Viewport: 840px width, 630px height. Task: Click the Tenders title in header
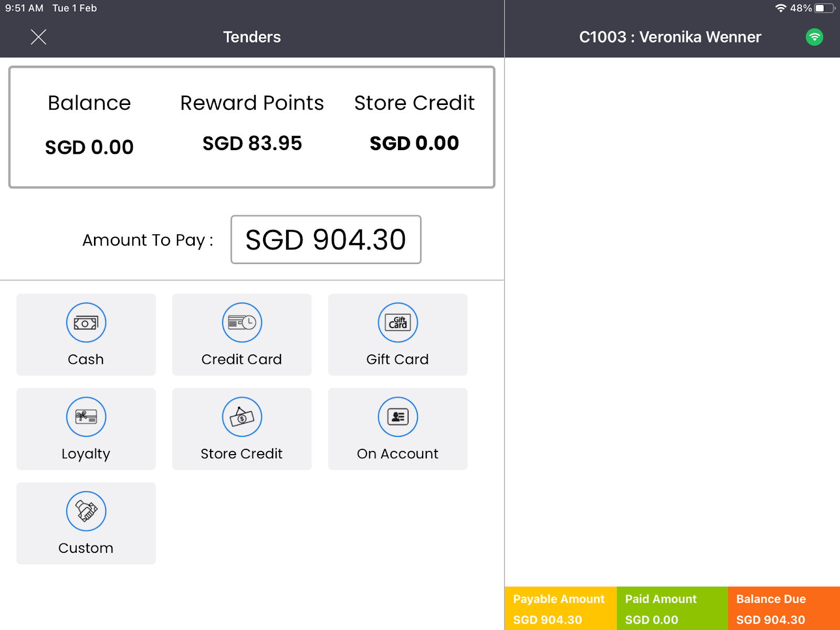tap(252, 37)
